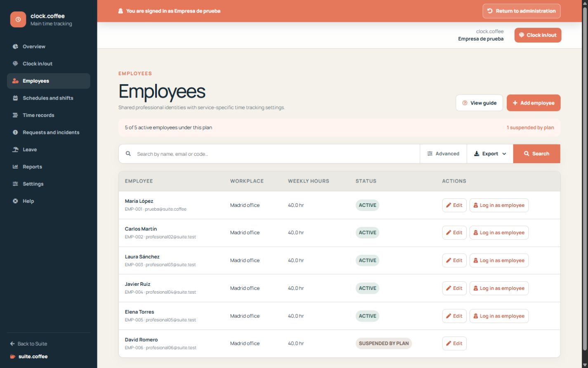Click the Back to Suite link
Screen dimensions: 588x368
[28, 344]
